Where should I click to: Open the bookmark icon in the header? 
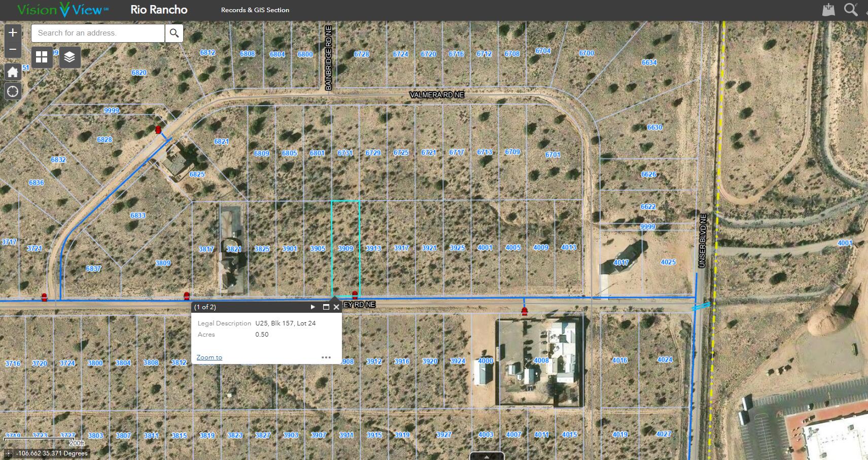coord(828,10)
